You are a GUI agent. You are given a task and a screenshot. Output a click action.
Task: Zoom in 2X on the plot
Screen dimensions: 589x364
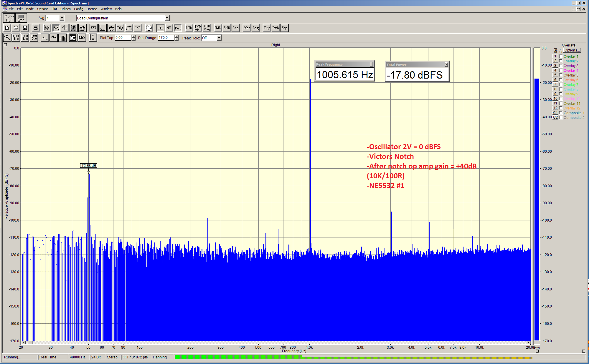[x=16, y=38]
